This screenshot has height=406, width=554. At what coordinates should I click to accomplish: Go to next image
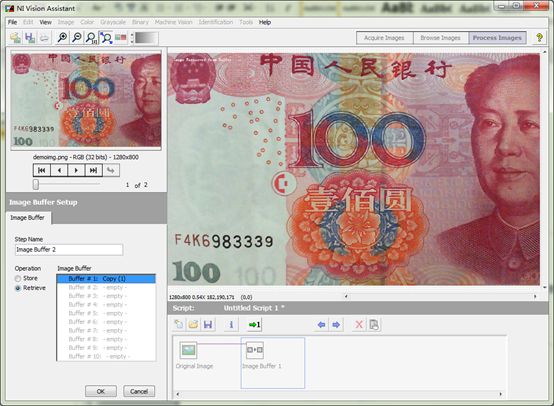pos(76,170)
